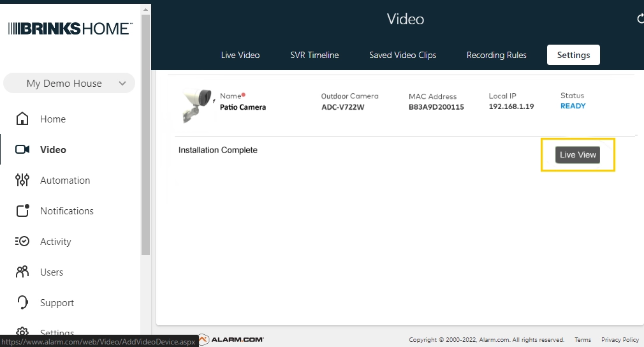644x347 pixels.
Task: Click the Live View button
Action: (578, 155)
